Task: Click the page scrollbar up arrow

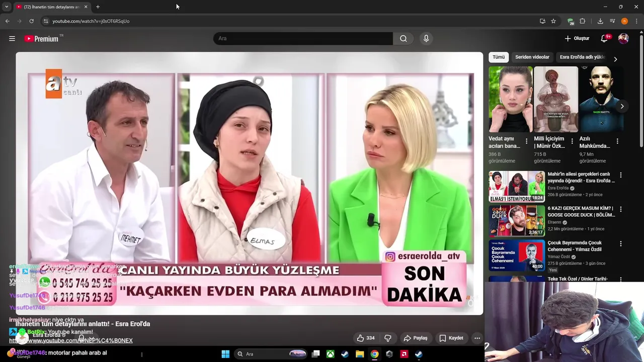Action: point(641,33)
